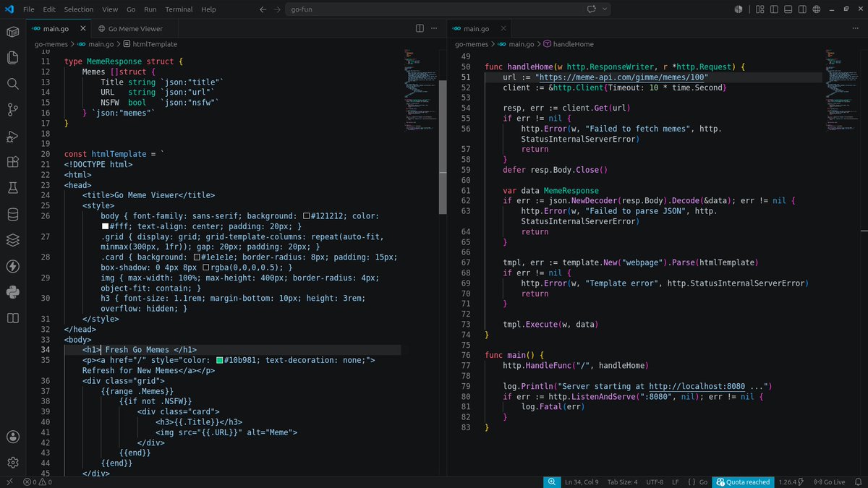Open the Terminal menu

(x=179, y=9)
